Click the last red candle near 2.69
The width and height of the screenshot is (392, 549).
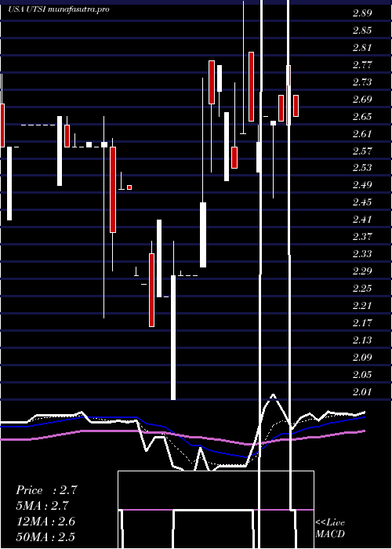[296, 106]
